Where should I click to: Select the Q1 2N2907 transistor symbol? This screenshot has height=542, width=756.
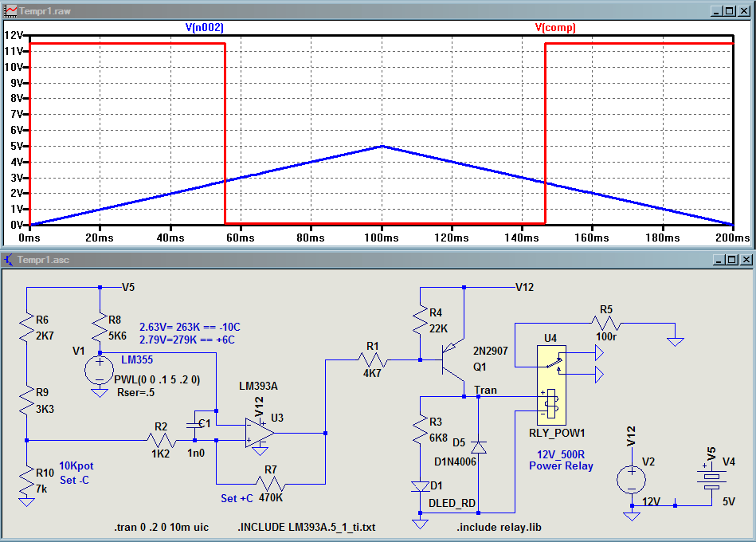(453, 361)
